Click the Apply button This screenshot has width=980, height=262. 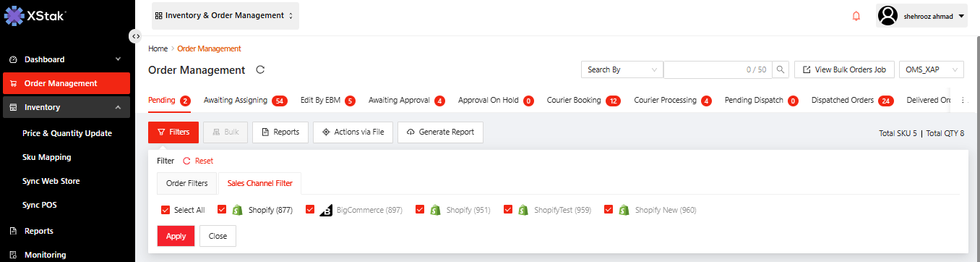176,236
